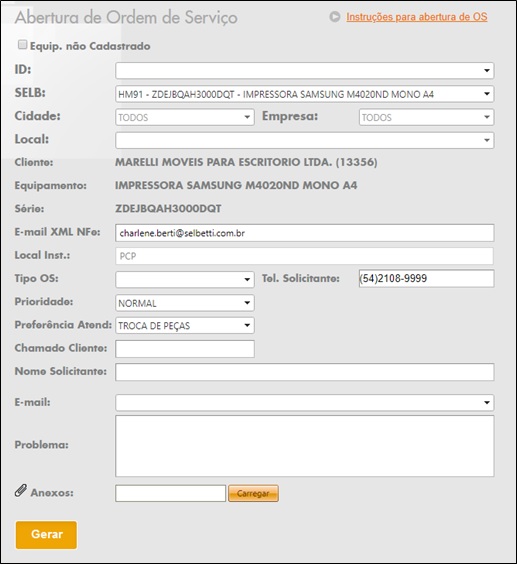
Task: Click the Carregar button
Action: point(253,493)
